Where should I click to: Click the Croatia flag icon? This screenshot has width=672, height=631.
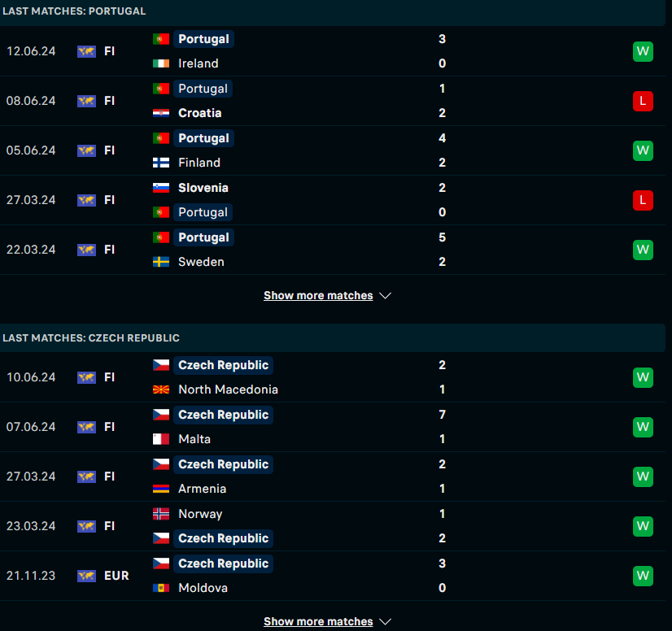161,113
